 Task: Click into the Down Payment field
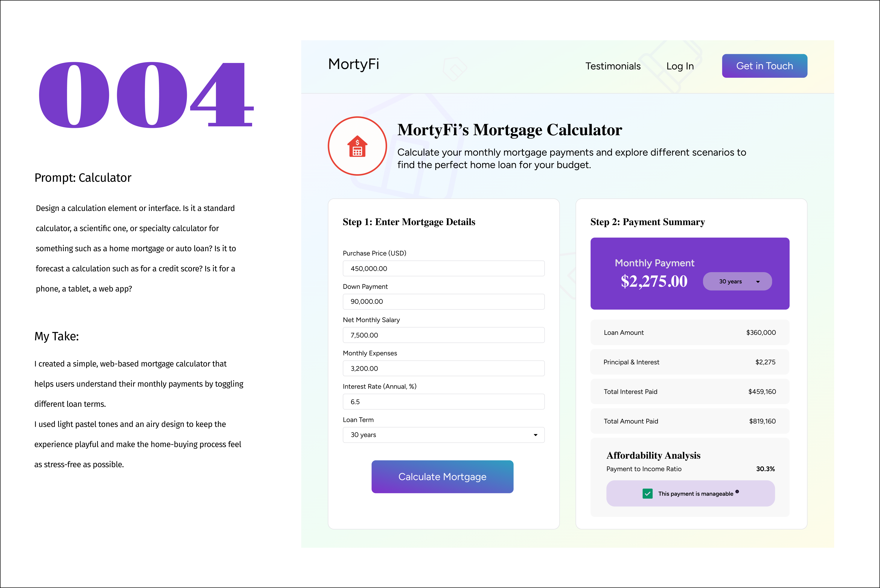point(443,302)
